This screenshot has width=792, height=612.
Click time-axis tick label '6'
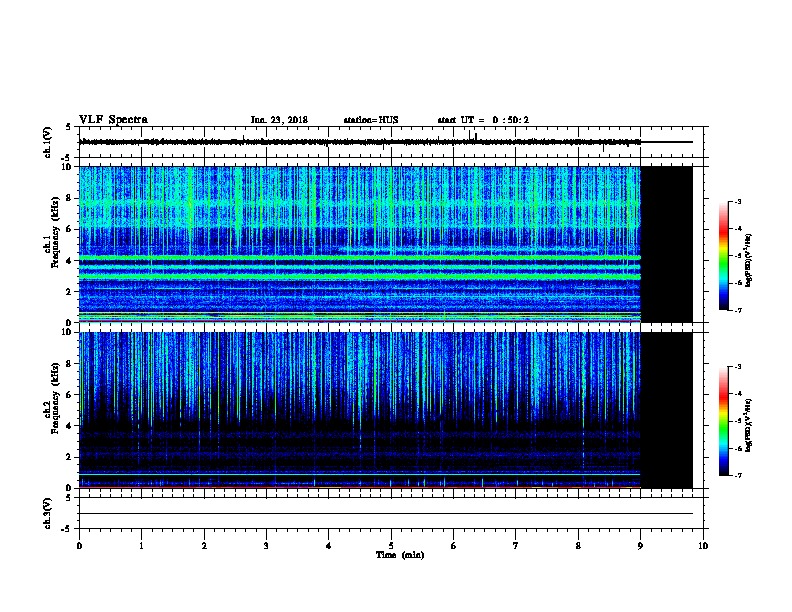coord(454,546)
